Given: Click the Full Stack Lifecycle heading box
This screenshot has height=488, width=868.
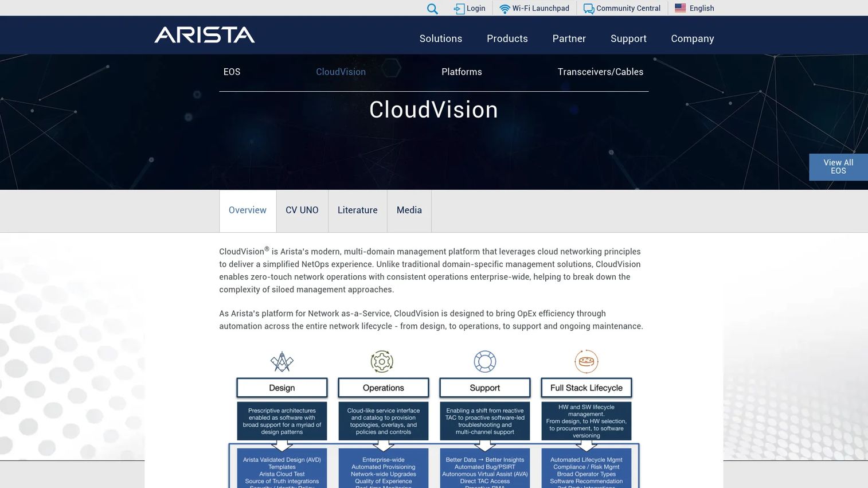Looking at the screenshot, I should (x=587, y=388).
